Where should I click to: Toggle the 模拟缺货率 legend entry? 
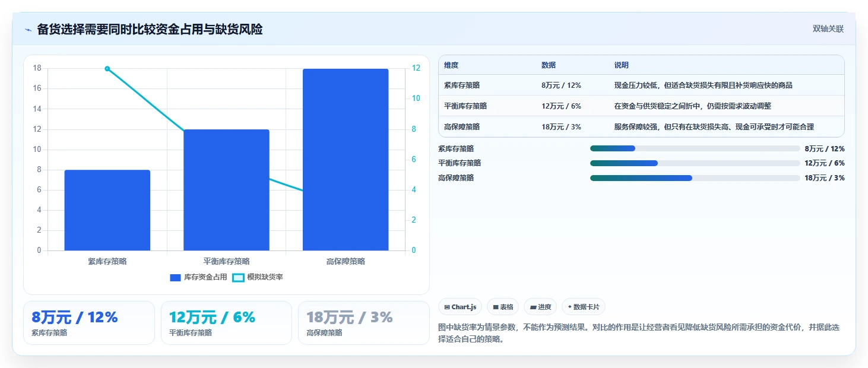[257, 277]
